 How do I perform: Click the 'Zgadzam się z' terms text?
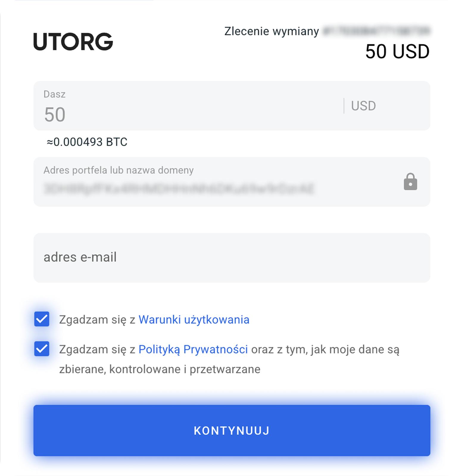pos(97,320)
